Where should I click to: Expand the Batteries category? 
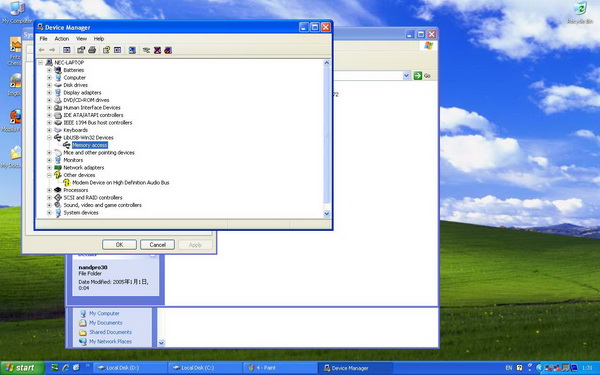click(49, 70)
